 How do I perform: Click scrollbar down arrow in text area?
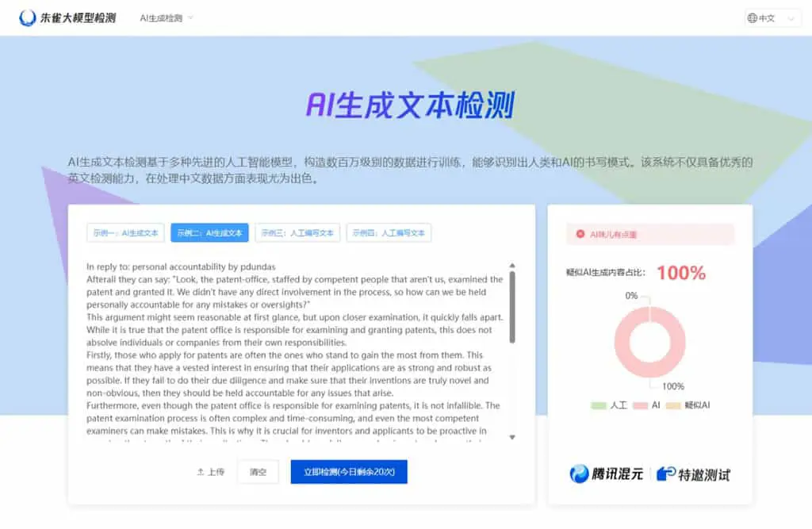pyautogui.click(x=512, y=437)
